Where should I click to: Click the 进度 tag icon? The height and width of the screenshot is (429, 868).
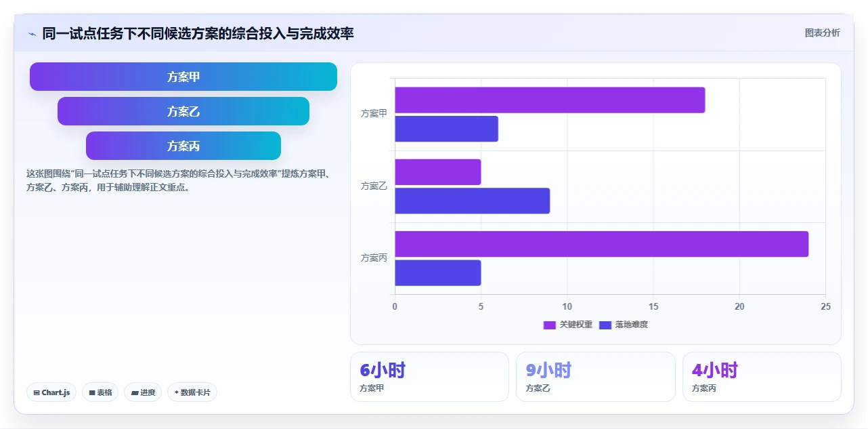tap(134, 393)
